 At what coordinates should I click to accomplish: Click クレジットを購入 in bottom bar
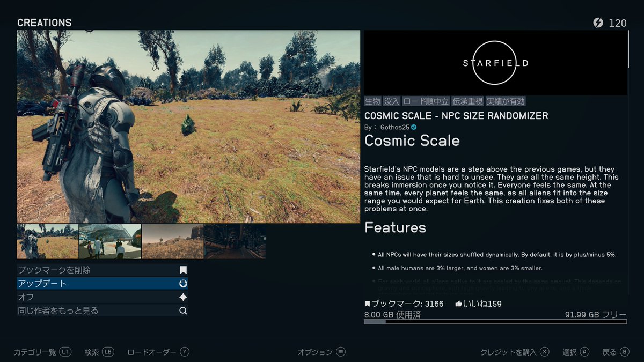tap(508, 352)
